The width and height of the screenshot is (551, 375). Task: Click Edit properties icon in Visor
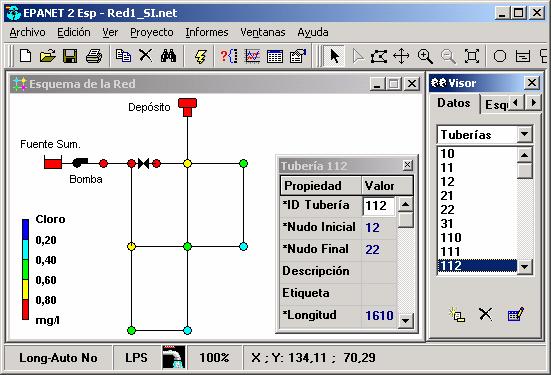(516, 314)
